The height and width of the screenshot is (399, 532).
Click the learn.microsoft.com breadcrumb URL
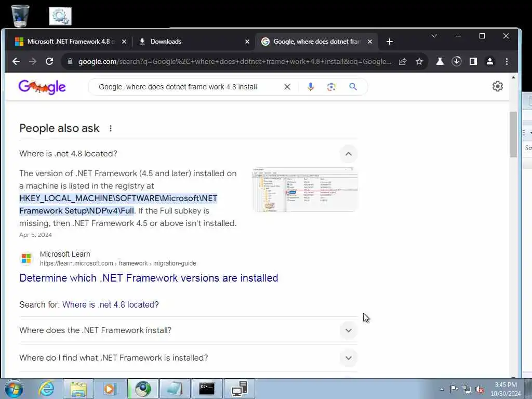(118, 263)
